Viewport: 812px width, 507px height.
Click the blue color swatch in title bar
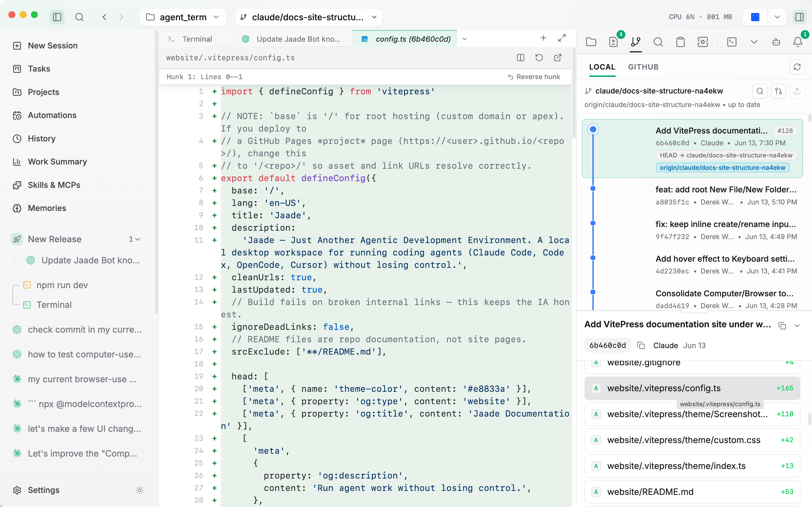tap(755, 17)
